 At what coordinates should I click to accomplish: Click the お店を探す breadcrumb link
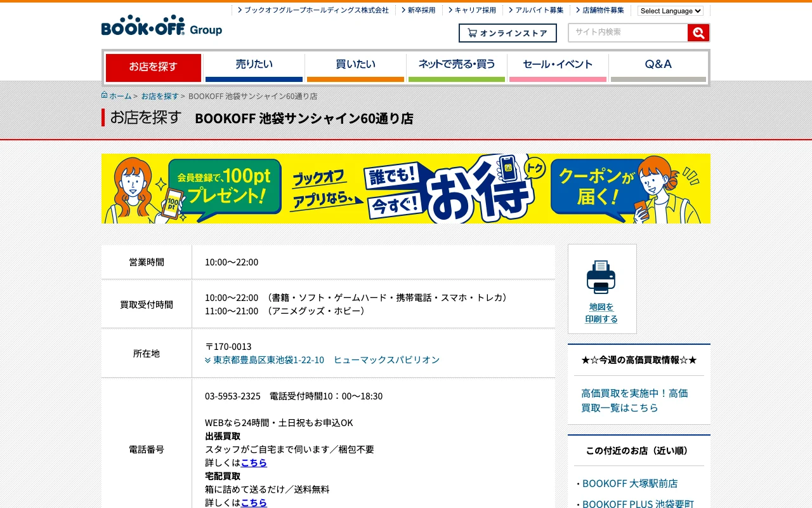click(x=160, y=96)
